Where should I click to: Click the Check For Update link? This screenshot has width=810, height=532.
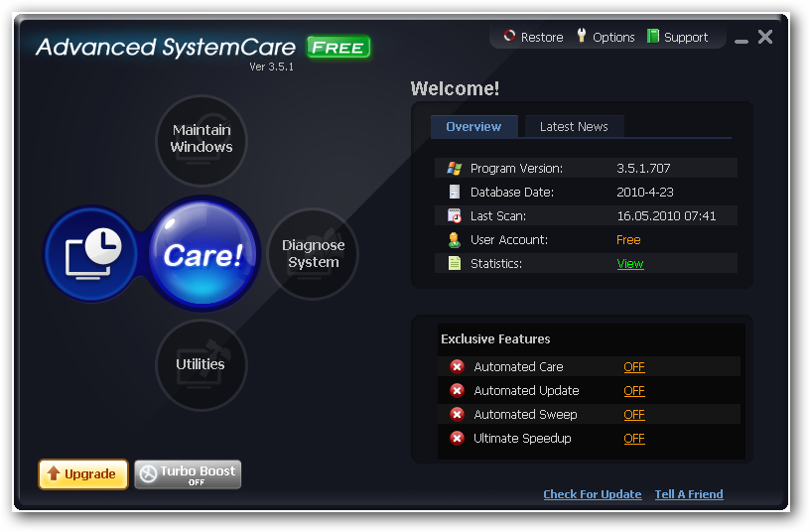[592, 494]
